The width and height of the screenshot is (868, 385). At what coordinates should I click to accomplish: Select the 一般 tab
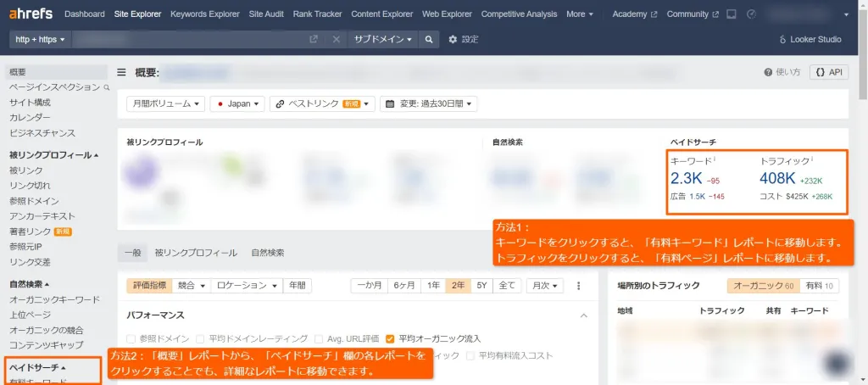click(x=132, y=253)
